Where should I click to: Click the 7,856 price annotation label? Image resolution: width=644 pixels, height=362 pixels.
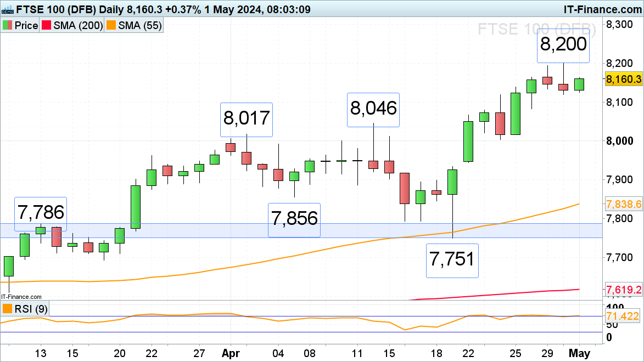294,219
